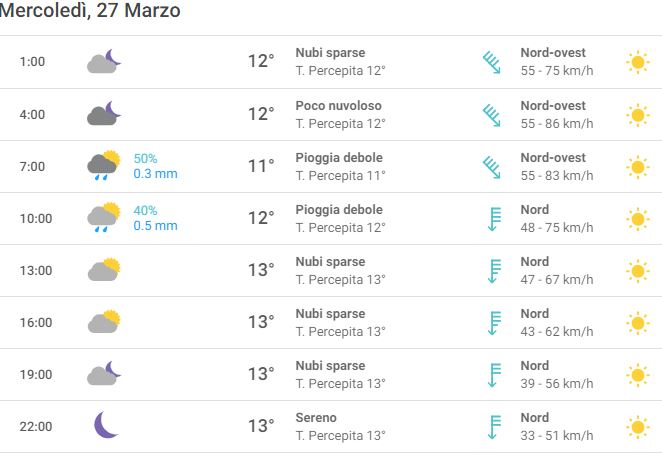Click 50% rain probability at 7:00
662x462 pixels.
tap(145, 159)
